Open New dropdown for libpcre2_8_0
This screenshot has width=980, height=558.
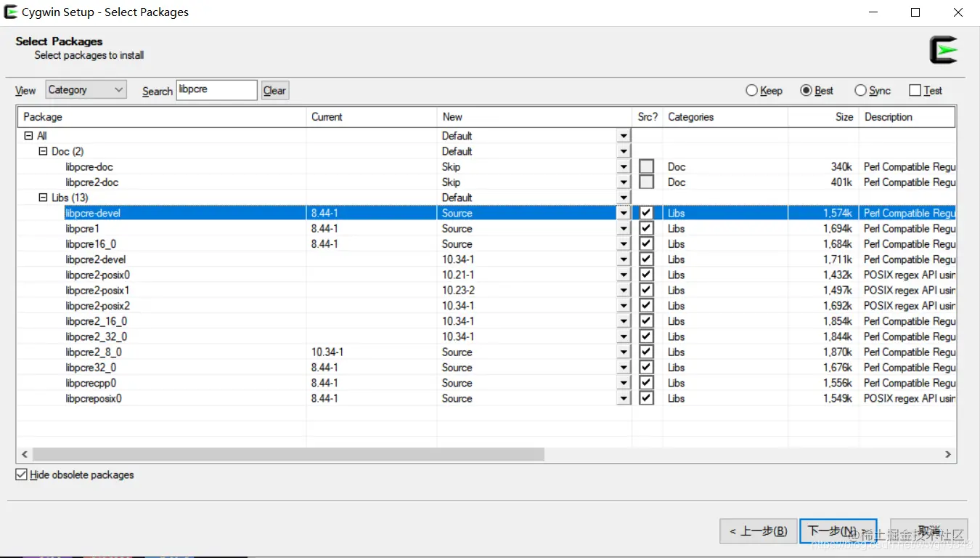(624, 352)
